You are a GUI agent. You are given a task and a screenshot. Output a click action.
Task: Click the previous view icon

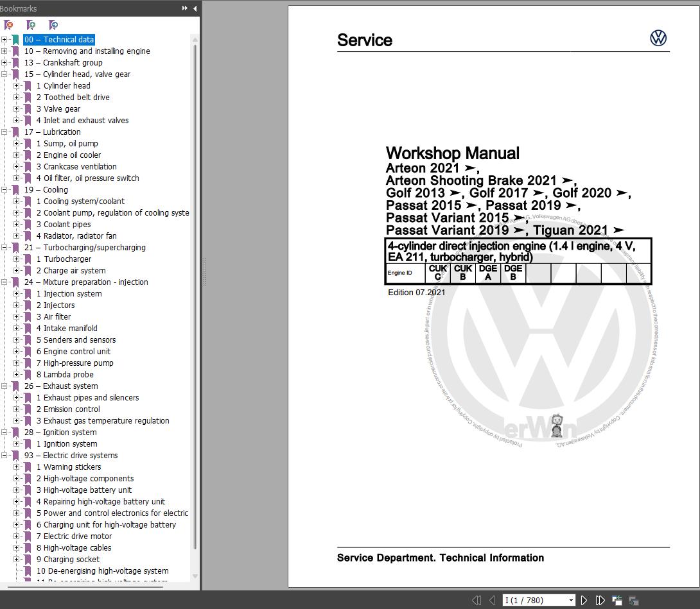pos(617,601)
